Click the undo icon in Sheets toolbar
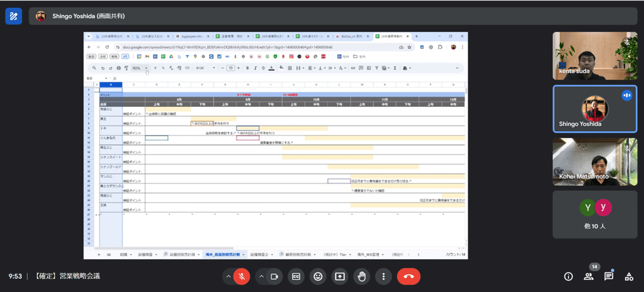This screenshot has width=644, height=292. pos(103,68)
